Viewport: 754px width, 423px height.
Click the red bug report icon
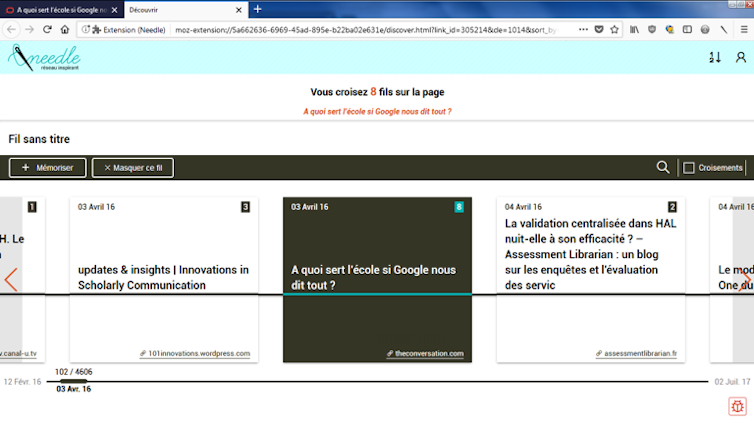coord(737,405)
